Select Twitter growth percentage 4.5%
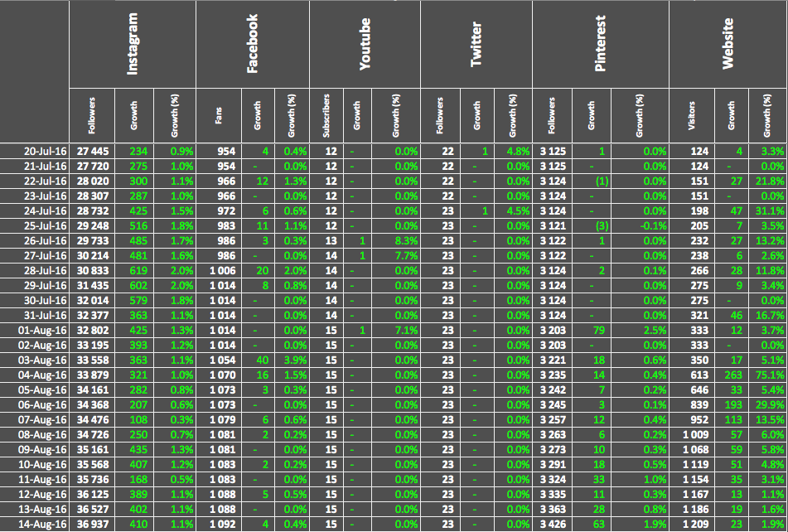788x532 pixels. click(x=513, y=211)
